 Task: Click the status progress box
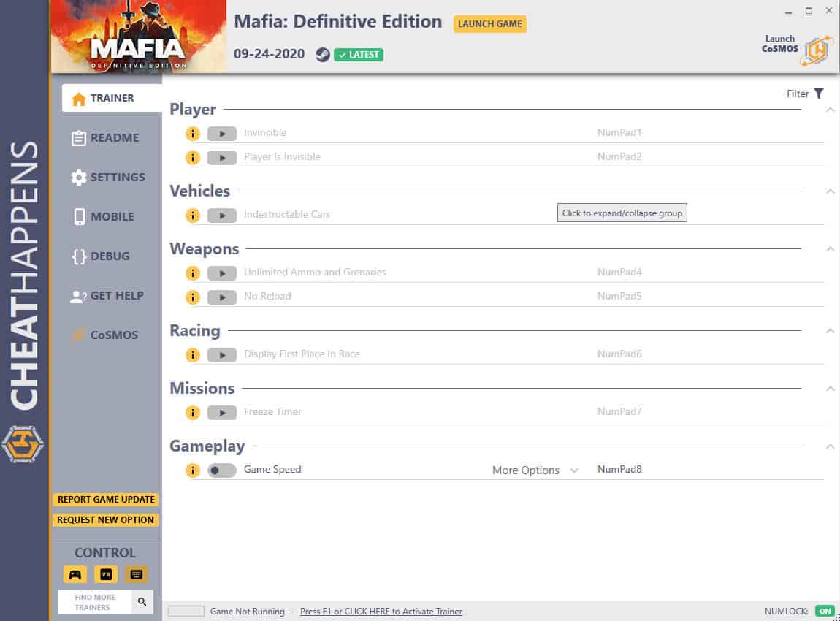[x=186, y=611]
